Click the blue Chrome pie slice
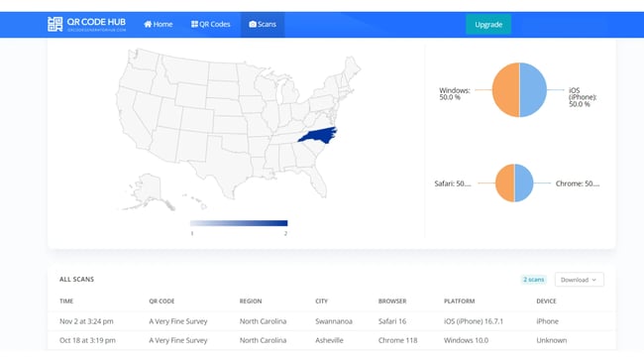Image resolution: width=644 pixels, height=362 pixels. tap(524, 183)
